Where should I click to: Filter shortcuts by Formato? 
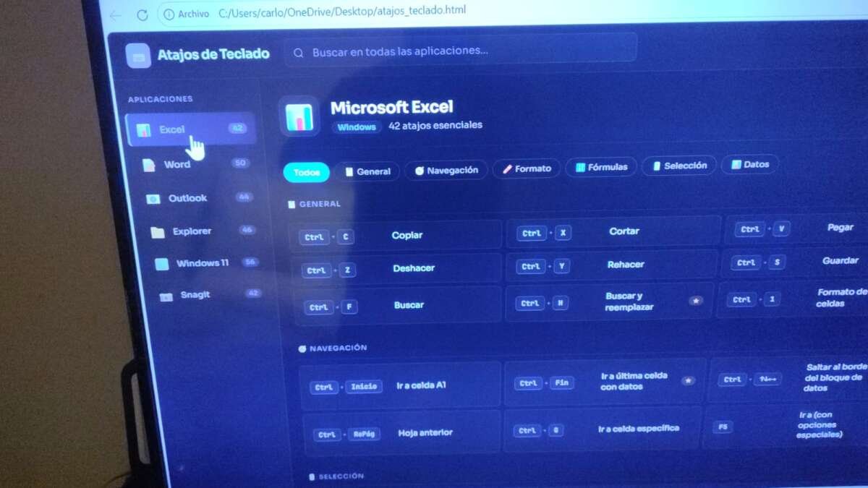coord(526,168)
